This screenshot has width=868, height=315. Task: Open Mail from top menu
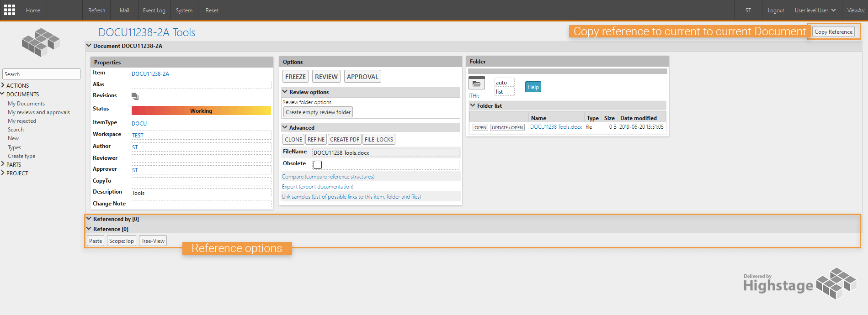tap(124, 10)
